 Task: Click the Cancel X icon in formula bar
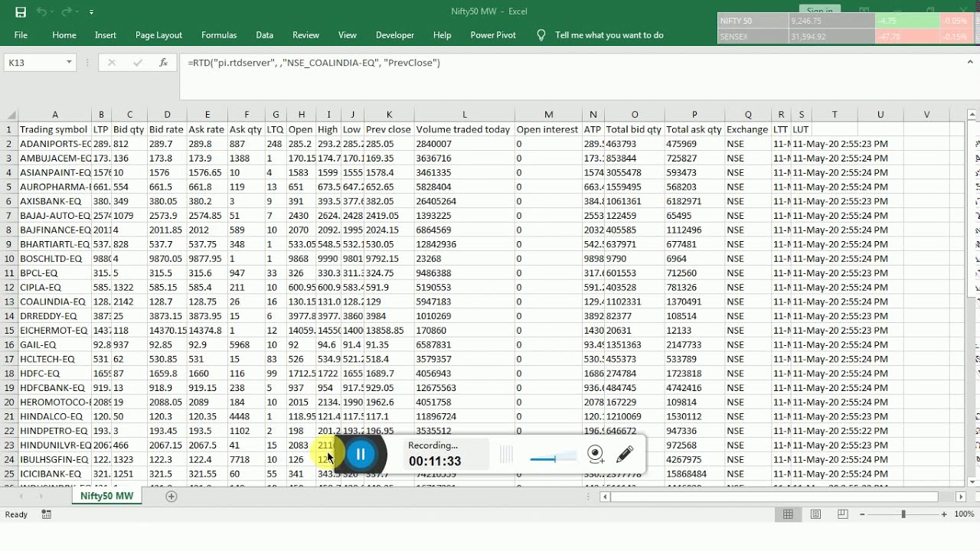[111, 63]
